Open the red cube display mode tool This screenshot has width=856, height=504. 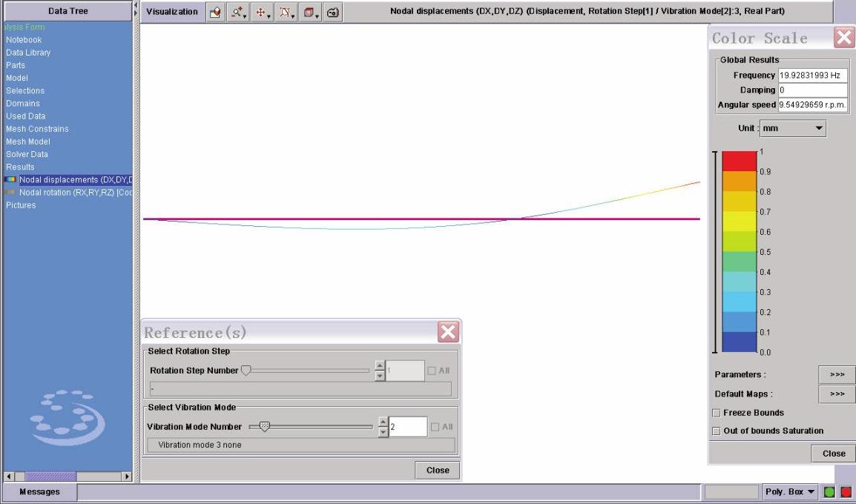309,12
